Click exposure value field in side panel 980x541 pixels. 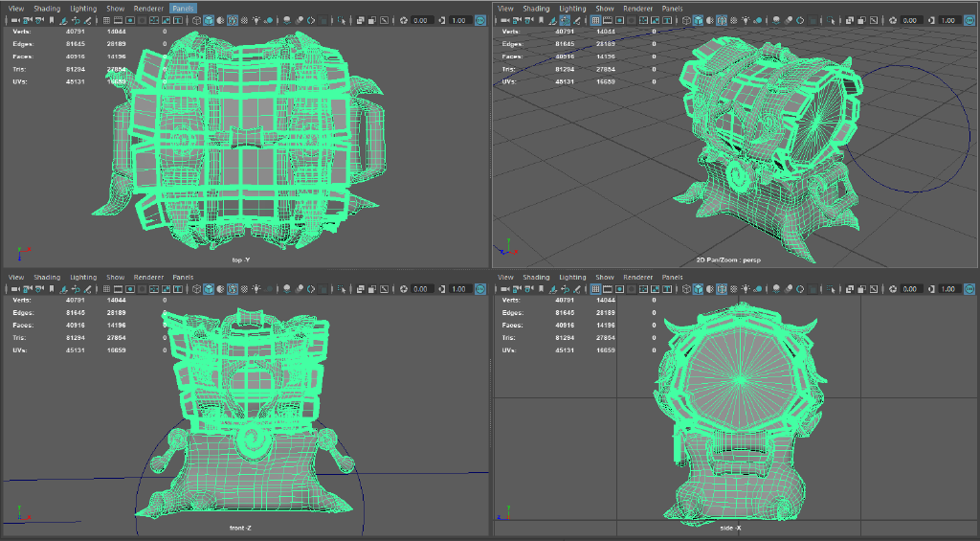(912, 289)
